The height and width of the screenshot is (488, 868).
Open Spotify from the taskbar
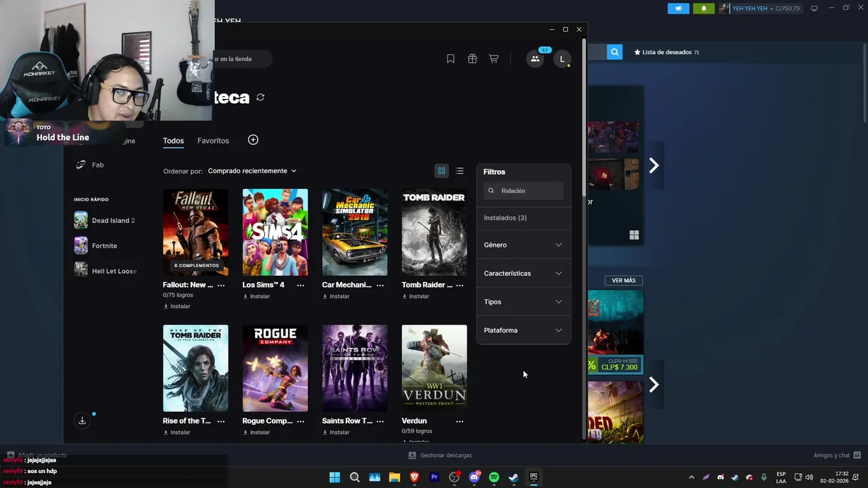pyautogui.click(x=494, y=477)
